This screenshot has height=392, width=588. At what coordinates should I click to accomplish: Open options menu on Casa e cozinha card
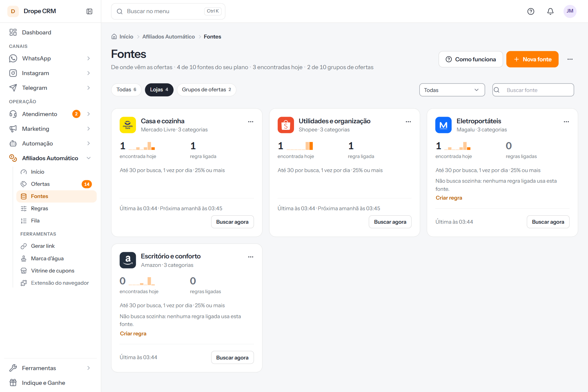(251, 122)
